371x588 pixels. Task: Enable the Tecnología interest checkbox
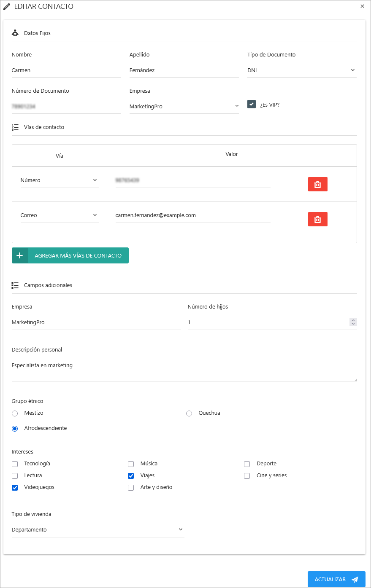click(15, 464)
